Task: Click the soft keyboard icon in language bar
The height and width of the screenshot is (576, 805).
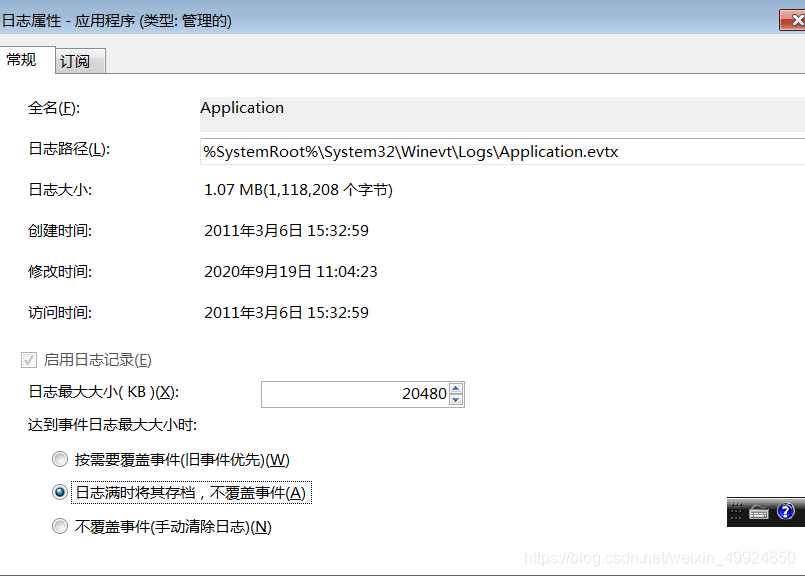Action: click(759, 512)
